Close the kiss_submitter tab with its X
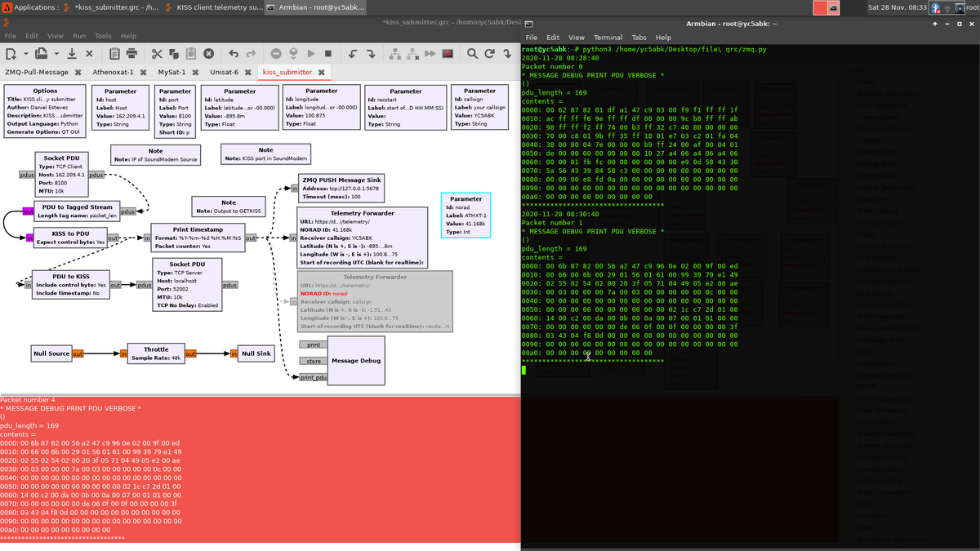 [322, 72]
